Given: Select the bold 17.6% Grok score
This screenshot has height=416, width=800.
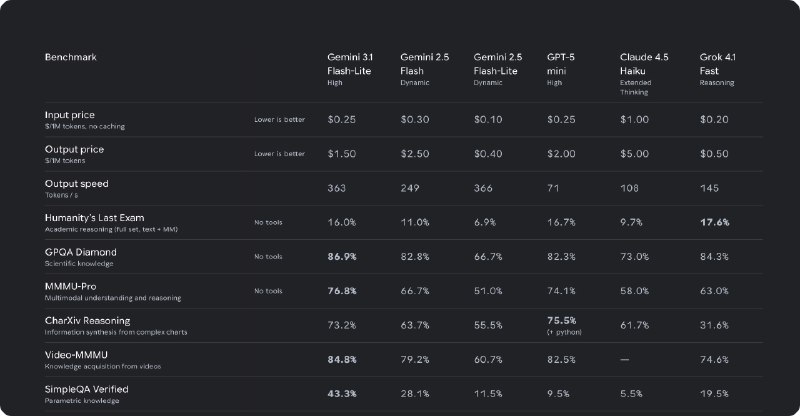Looking at the screenshot, I should (715, 223).
